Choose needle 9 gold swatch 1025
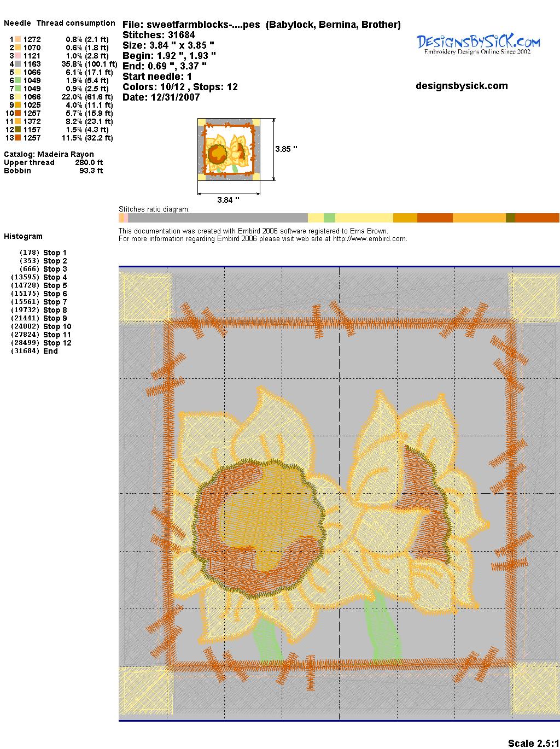Image resolution: width=560 pixels, height=749 pixels. [18, 105]
